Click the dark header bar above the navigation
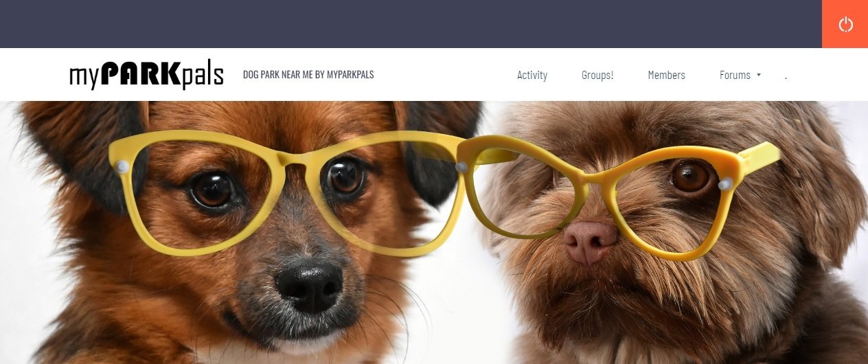This screenshot has height=364, width=868. click(411, 24)
